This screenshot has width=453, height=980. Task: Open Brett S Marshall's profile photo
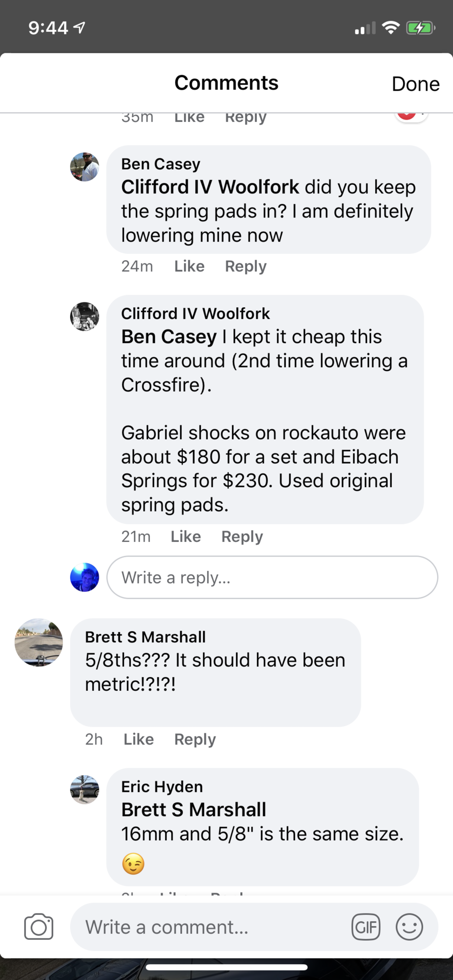tap(39, 642)
